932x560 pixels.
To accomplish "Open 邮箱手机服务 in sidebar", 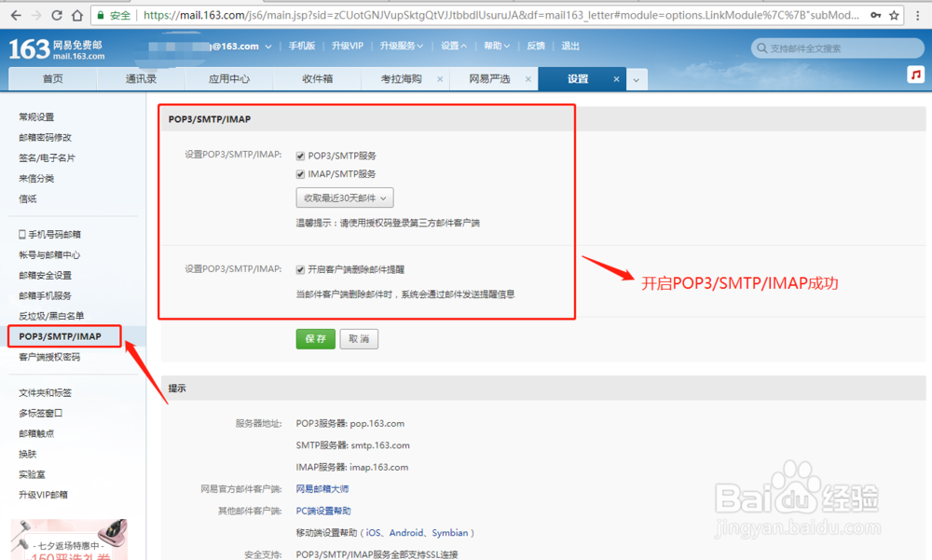I will [x=45, y=296].
